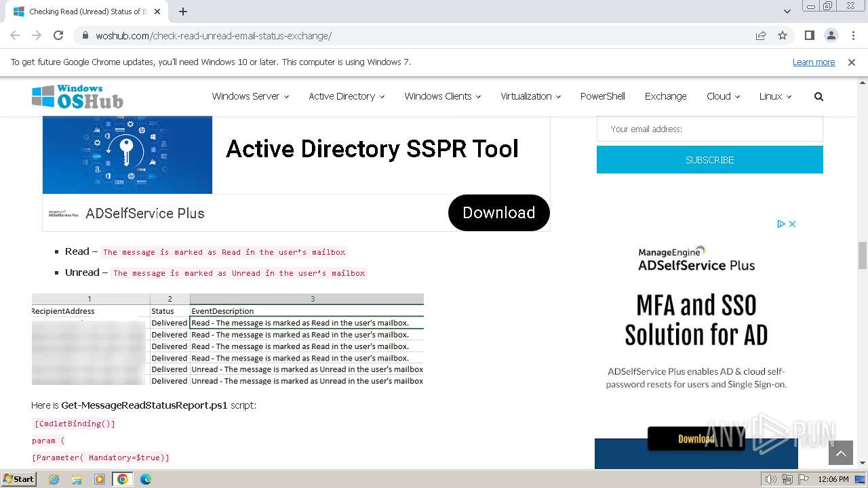Click the page's vertical scrollbar thumb
868x488 pixels.
(x=863, y=255)
